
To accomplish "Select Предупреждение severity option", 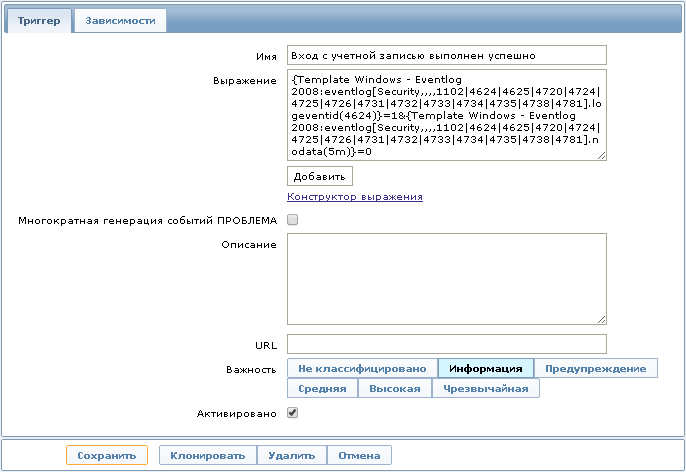I will (x=595, y=369).
